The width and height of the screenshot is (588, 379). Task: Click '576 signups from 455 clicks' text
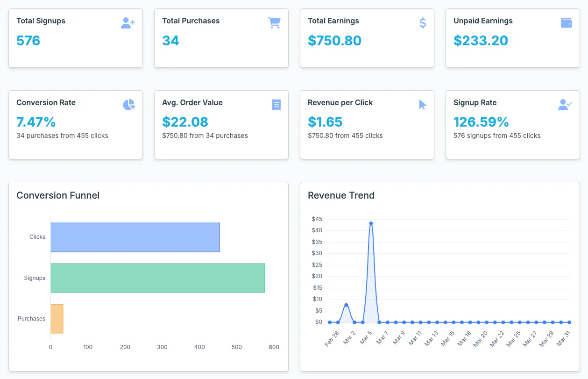click(497, 136)
